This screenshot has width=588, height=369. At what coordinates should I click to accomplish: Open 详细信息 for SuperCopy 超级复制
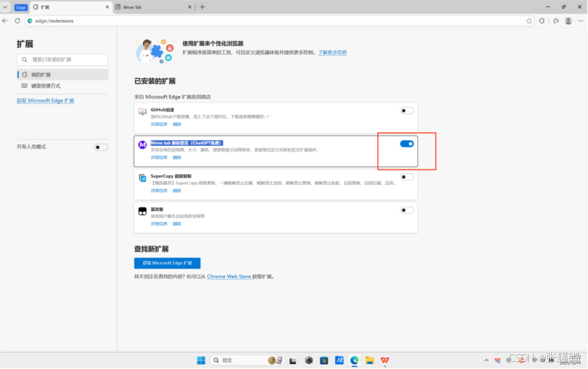tap(159, 191)
